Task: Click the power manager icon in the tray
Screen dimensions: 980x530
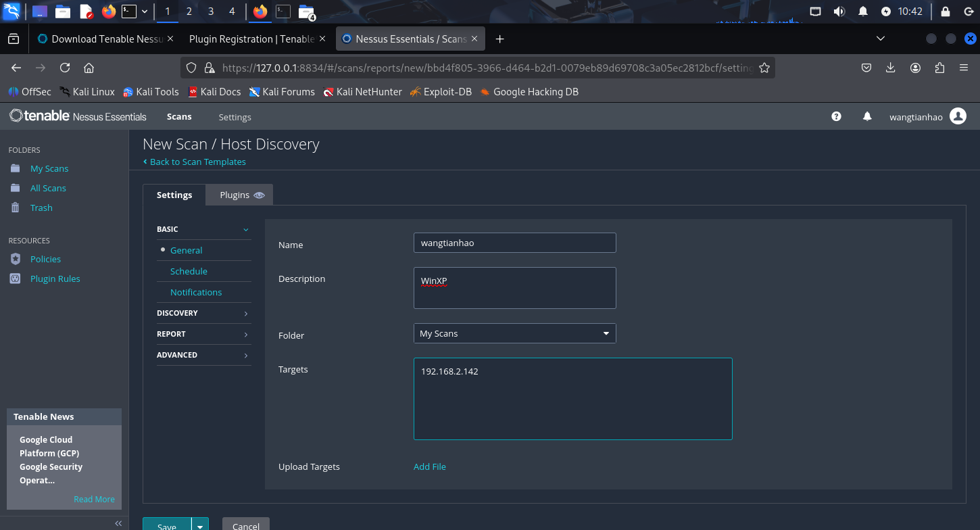Action: coord(886,11)
